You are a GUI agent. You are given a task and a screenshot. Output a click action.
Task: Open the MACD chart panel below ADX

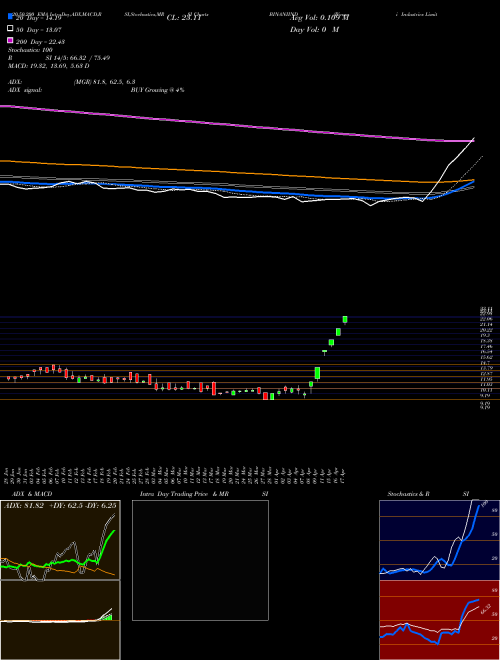tap(60, 620)
